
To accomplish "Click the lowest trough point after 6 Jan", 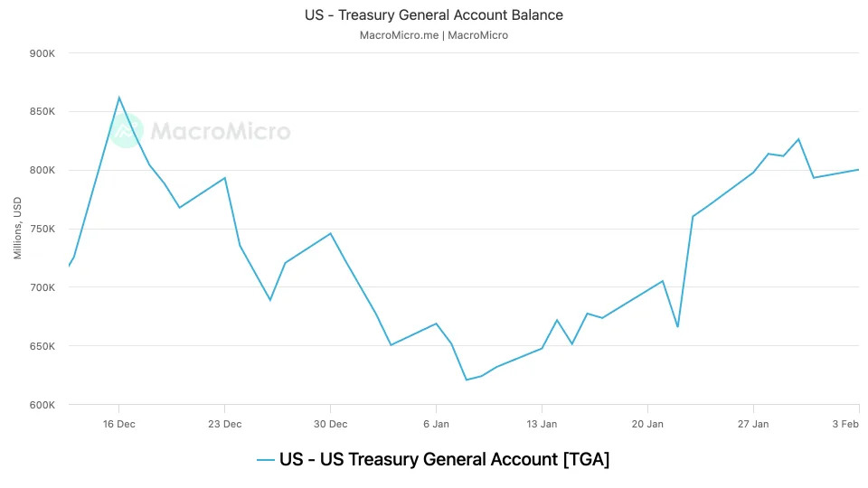I will [467, 380].
